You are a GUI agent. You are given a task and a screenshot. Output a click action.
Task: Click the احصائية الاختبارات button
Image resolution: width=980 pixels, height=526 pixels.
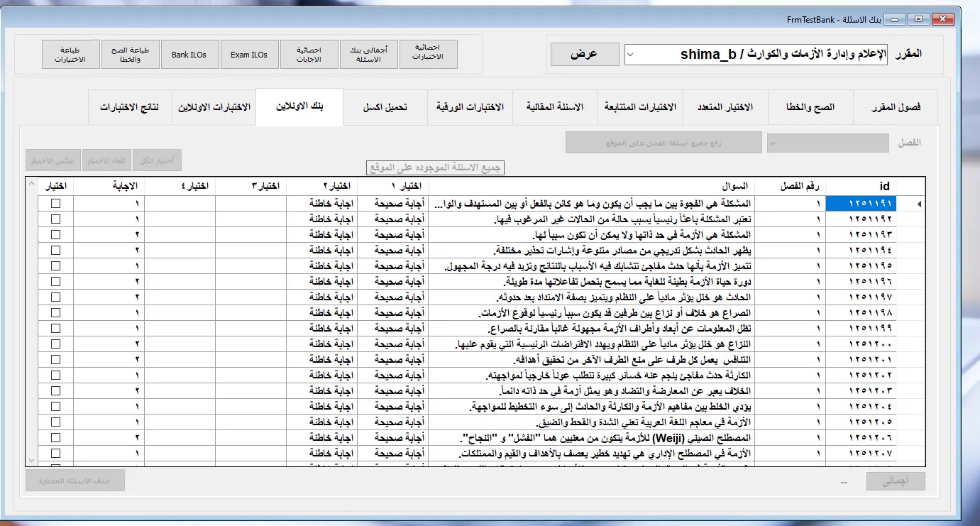click(x=428, y=54)
